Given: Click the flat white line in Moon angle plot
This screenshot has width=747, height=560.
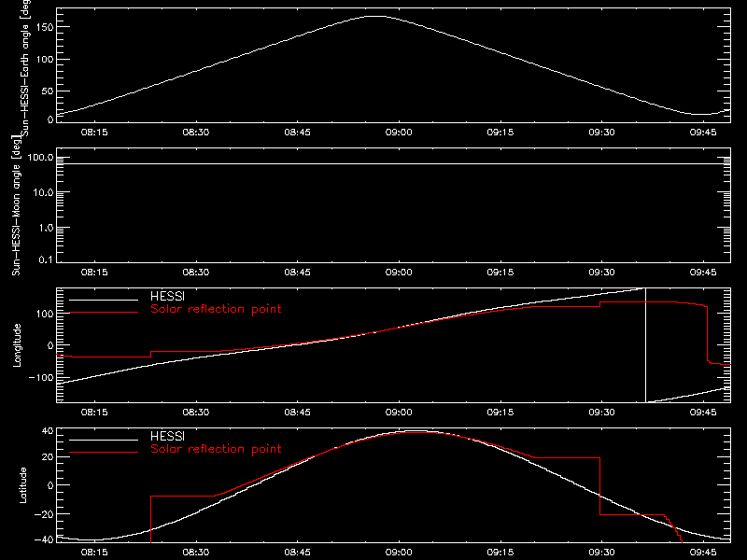Looking at the screenshot, I should tap(393, 164).
